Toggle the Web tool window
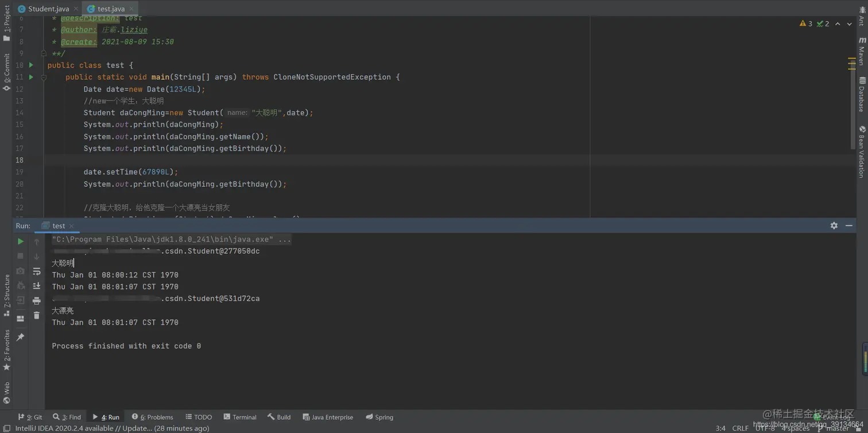The width and height of the screenshot is (868, 433). tap(6, 393)
